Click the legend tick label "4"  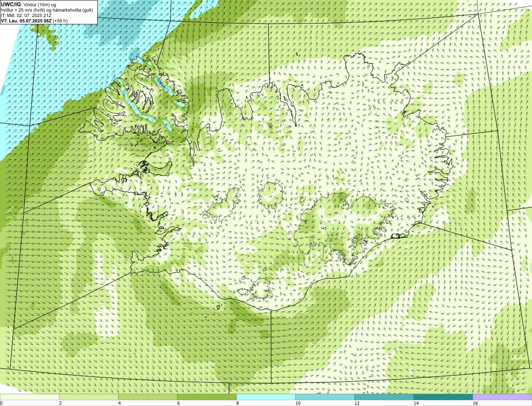(119, 403)
